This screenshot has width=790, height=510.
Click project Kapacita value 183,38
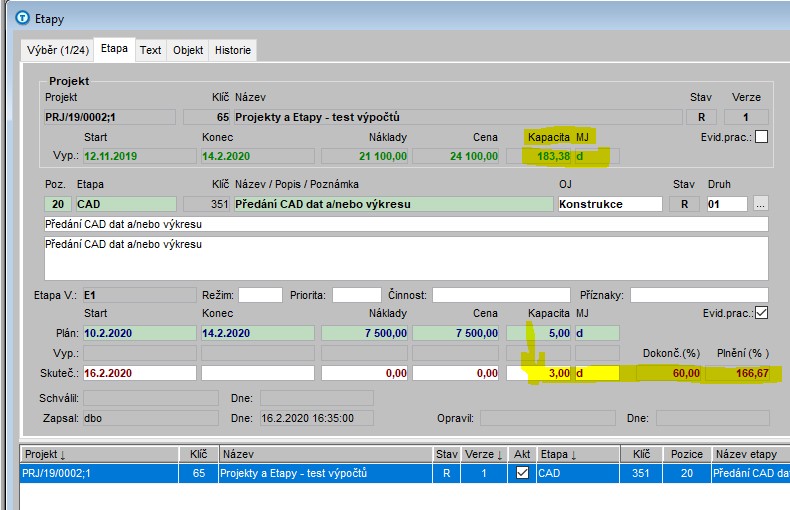tap(539, 156)
